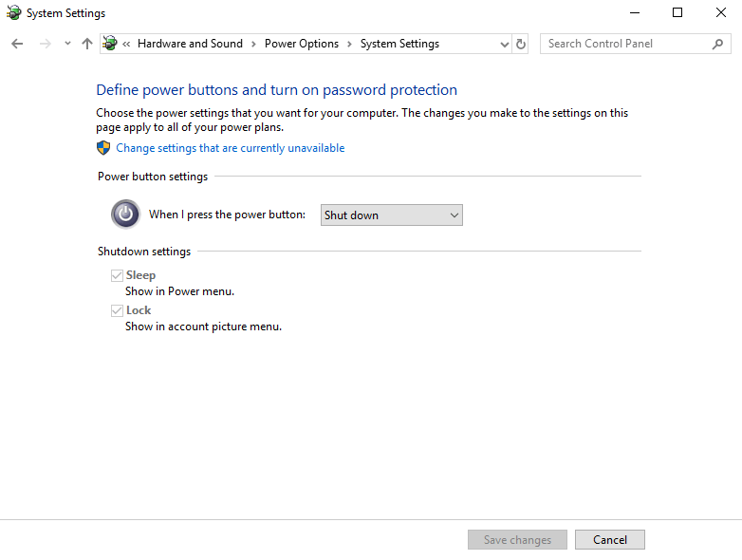Focus the Search Control Panel field

626,44
